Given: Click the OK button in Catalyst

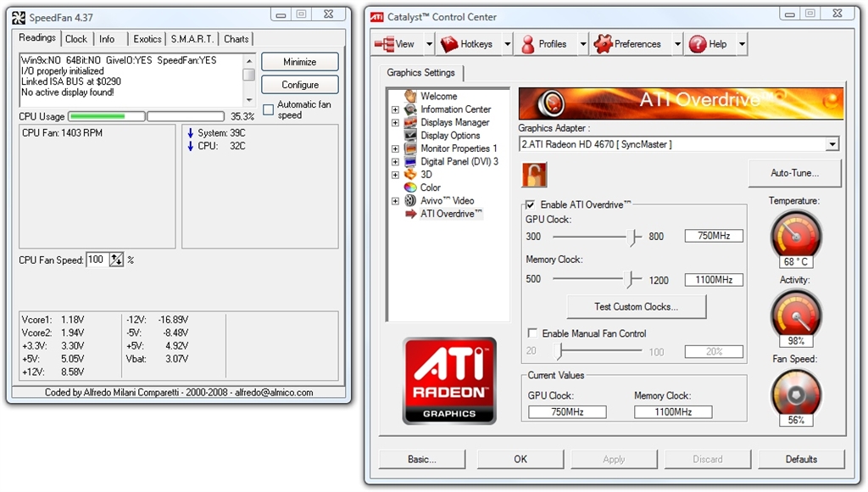Looking at the screenshot, I should click(520, 459).
